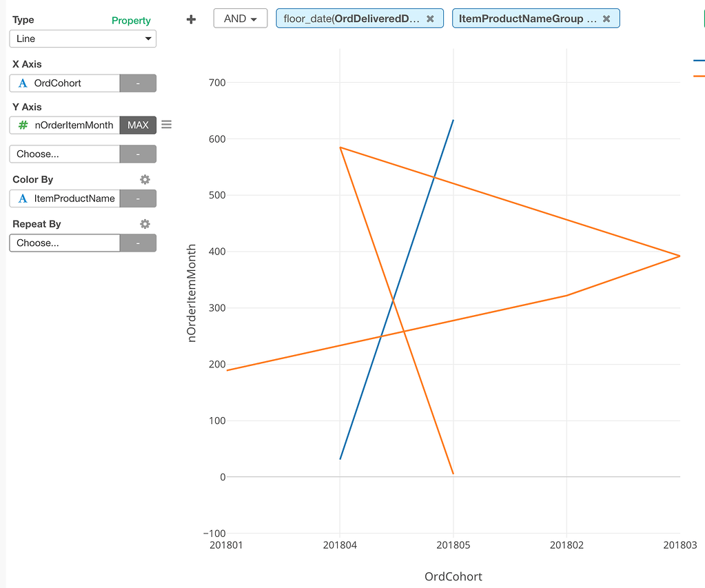
Task: Click the nOrderItemMonth numeric type icon
Action: point(23,125)
